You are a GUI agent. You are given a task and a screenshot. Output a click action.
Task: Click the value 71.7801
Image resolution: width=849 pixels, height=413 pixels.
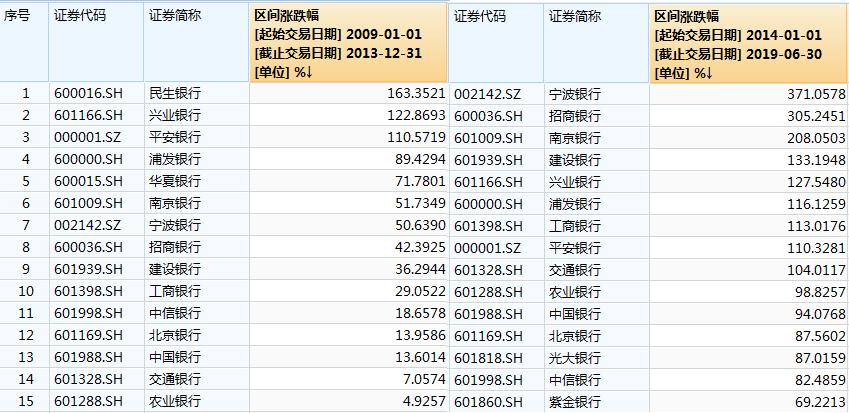pos(420,181)
